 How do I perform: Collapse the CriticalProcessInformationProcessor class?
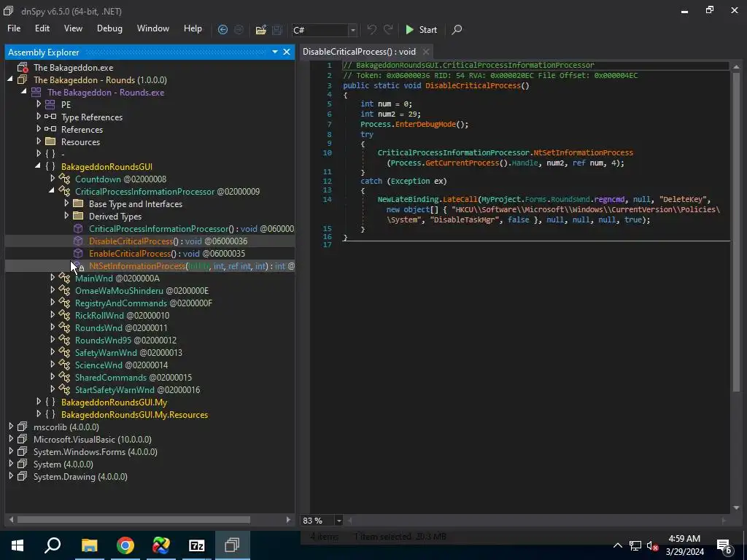pyautogui.click(x=52, y=191)
